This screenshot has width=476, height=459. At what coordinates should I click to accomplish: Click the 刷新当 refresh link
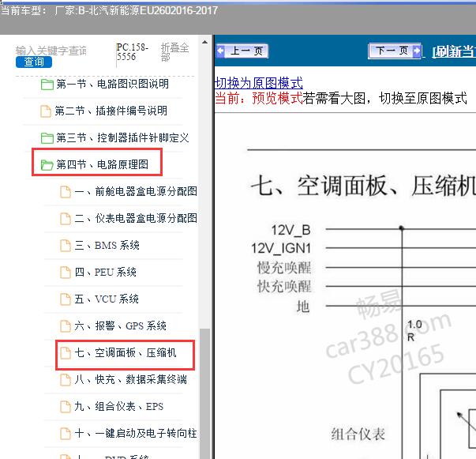pyautogui.click(x=454, y=51)
